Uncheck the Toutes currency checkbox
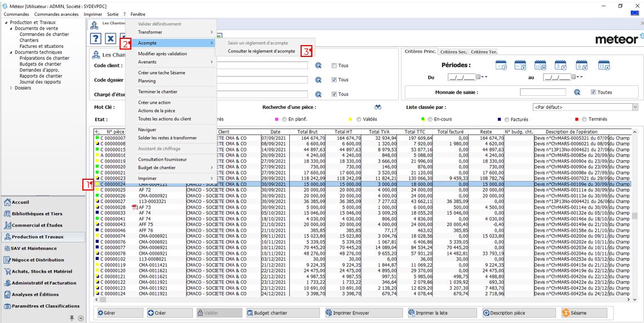 click(593, 92)
